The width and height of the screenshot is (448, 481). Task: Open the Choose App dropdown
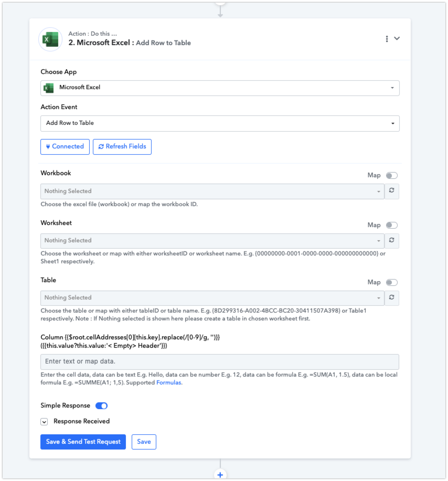click(x=220, y=88)
